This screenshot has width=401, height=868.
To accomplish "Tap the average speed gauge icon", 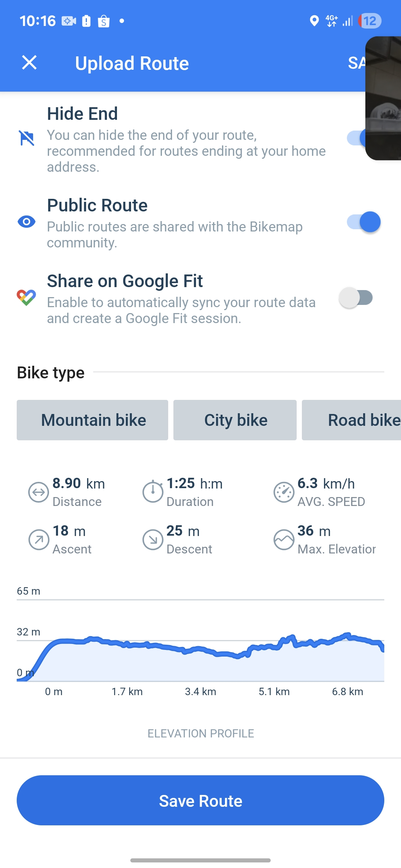I will (284, 492).
